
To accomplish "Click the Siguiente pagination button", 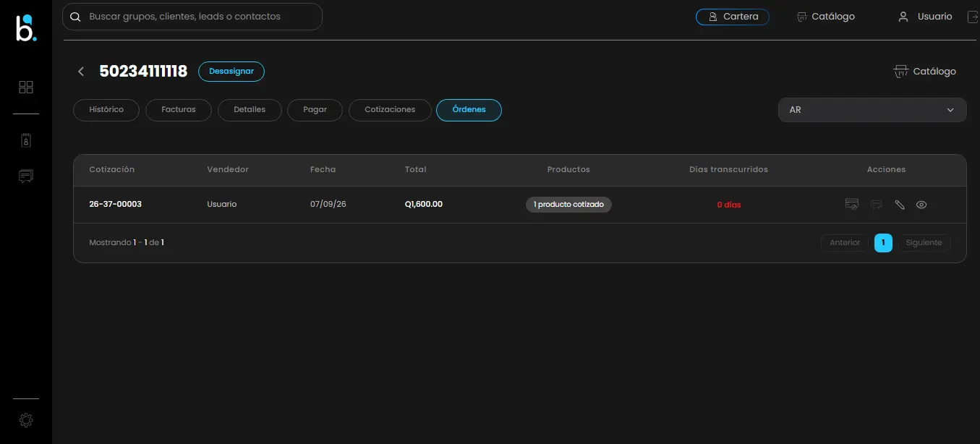I will coord(924,243).
